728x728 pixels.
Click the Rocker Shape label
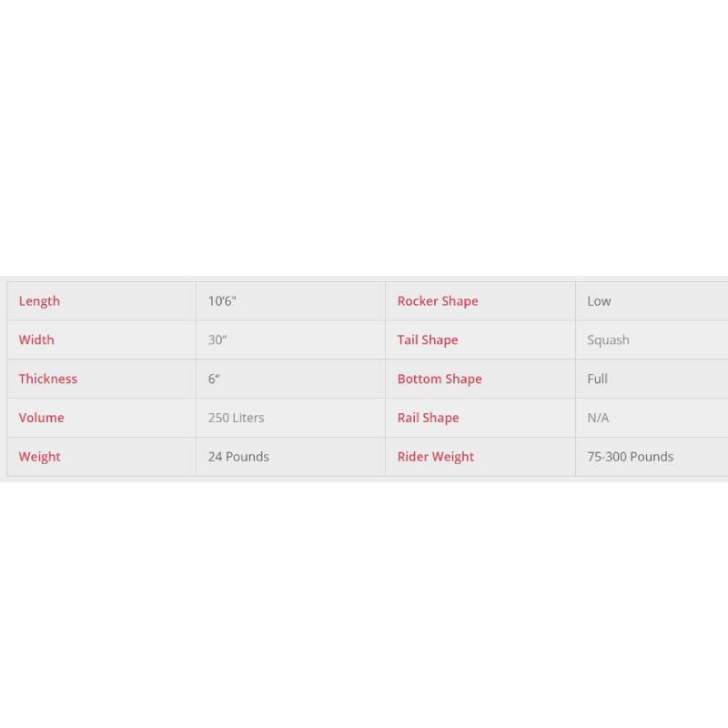pyautogui.click(x=438, y=301)
